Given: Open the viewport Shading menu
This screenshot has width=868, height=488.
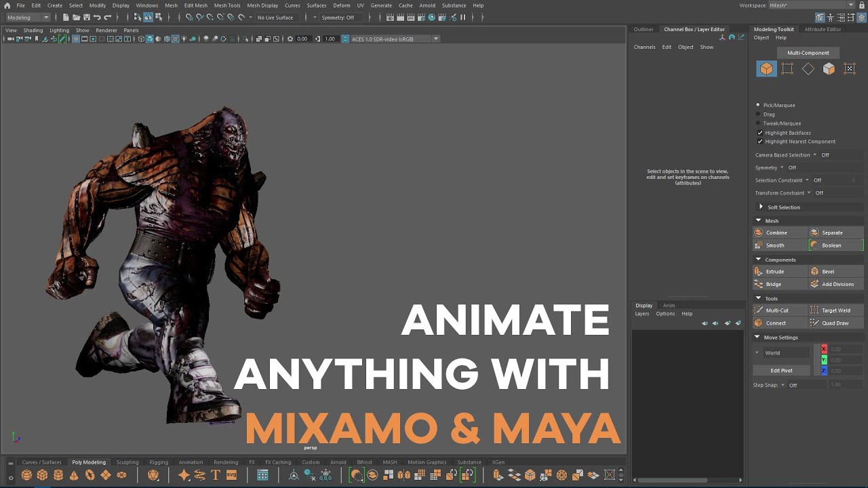Looking at the screenshot, I should [x=33, y=30].
